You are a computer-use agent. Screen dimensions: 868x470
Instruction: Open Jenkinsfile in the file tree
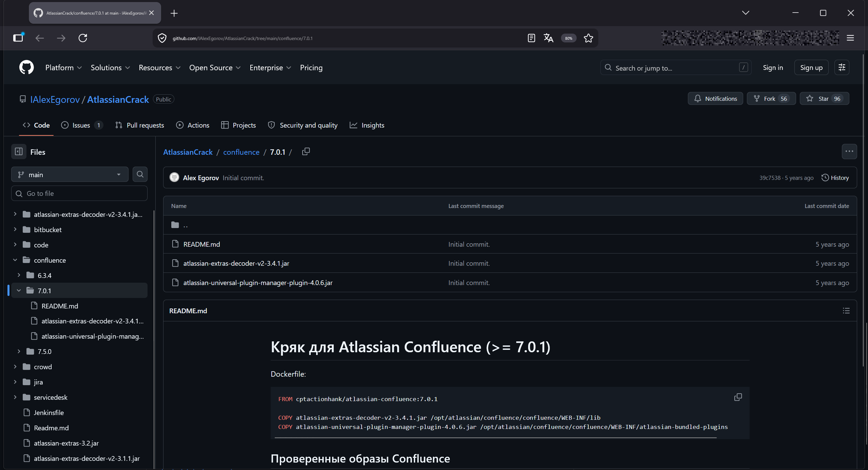pyautogui.click(x=49, y=412)
